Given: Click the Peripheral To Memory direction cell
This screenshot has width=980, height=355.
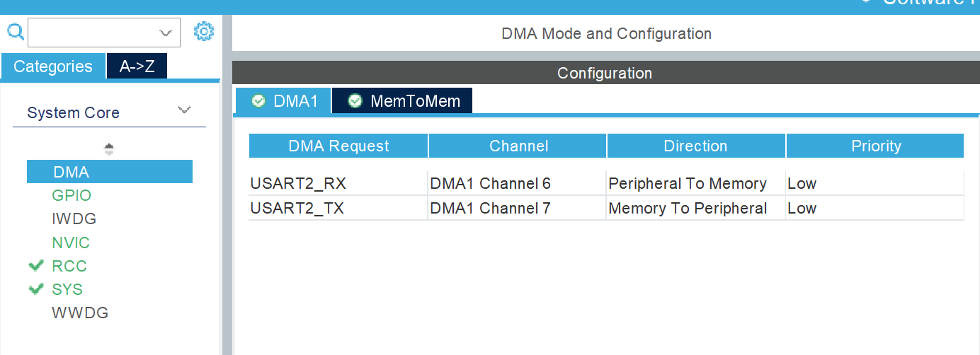Looking at the screenshot, I should click(x=696, y=184).
